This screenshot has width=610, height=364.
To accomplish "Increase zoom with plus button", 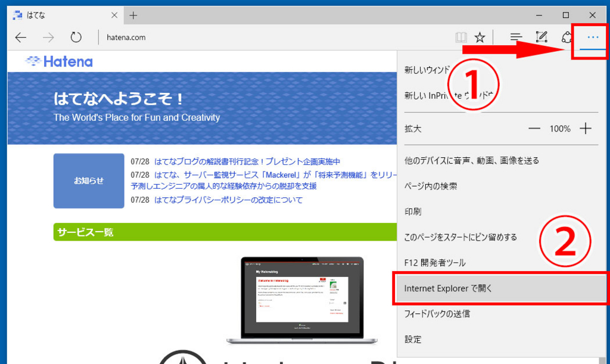I will [586, 128].
